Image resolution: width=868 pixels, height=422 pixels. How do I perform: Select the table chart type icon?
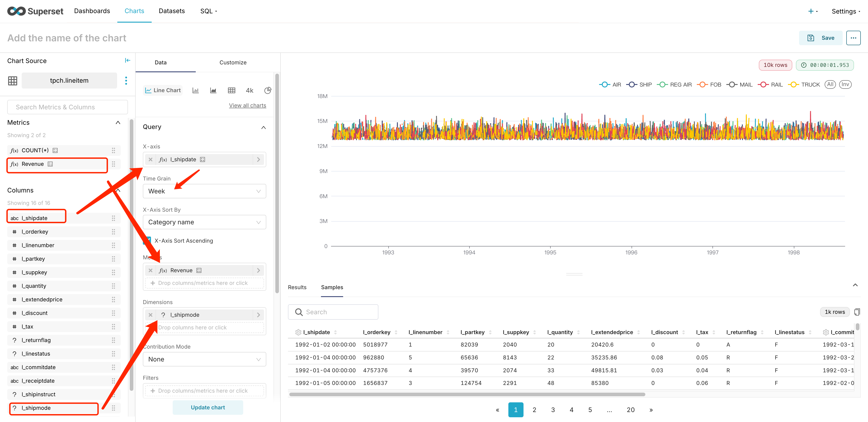231,90
